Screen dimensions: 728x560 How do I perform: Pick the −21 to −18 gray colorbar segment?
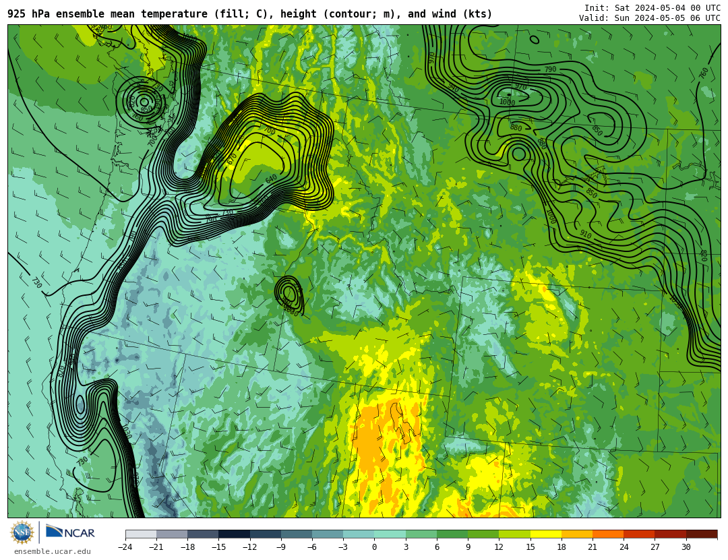coord(173,534)
